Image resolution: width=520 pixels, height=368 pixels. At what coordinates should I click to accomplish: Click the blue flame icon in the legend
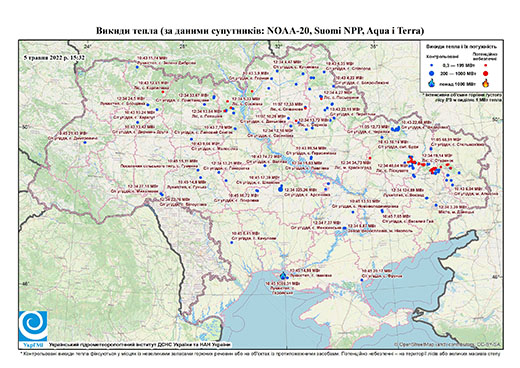click(432, 83)
